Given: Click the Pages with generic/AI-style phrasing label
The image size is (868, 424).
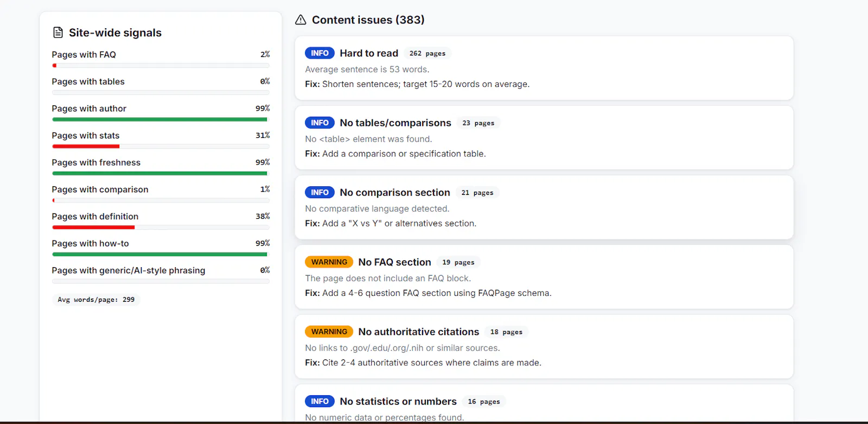Looking at the screenshot, I should 129,270.
